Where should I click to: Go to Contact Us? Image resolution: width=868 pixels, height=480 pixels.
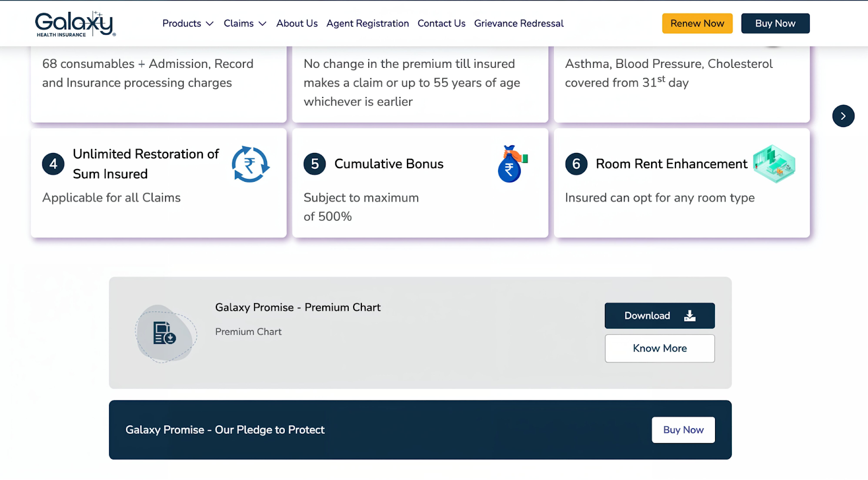441,23
